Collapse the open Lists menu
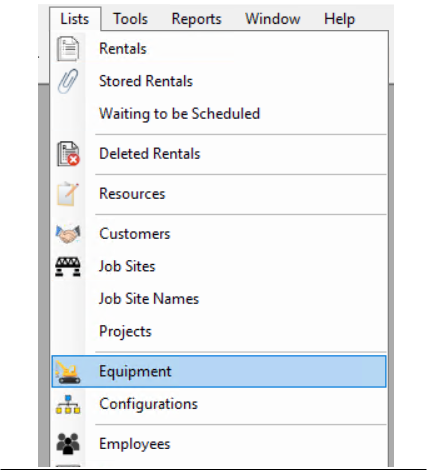Image resolution: width=427 pixels, height=471 pixels. (75, 19)
